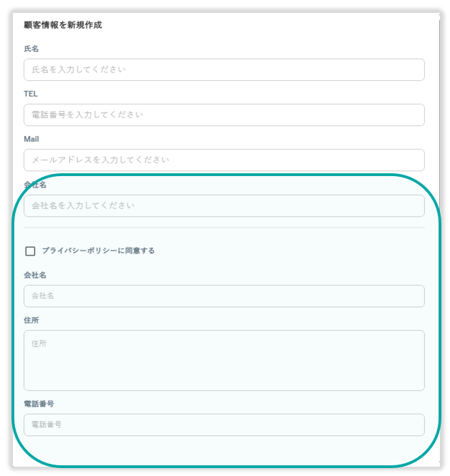Image resolution: width=450 pixels, height=476 pixels.
Task: Click the 氏名 field label
Action: pos(31,49)
